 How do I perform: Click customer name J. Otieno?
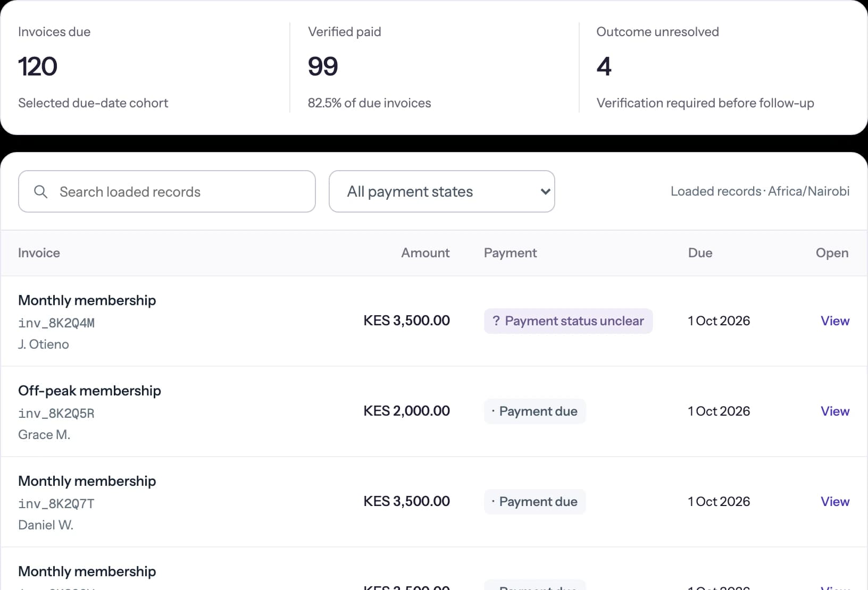click(44, 344)
